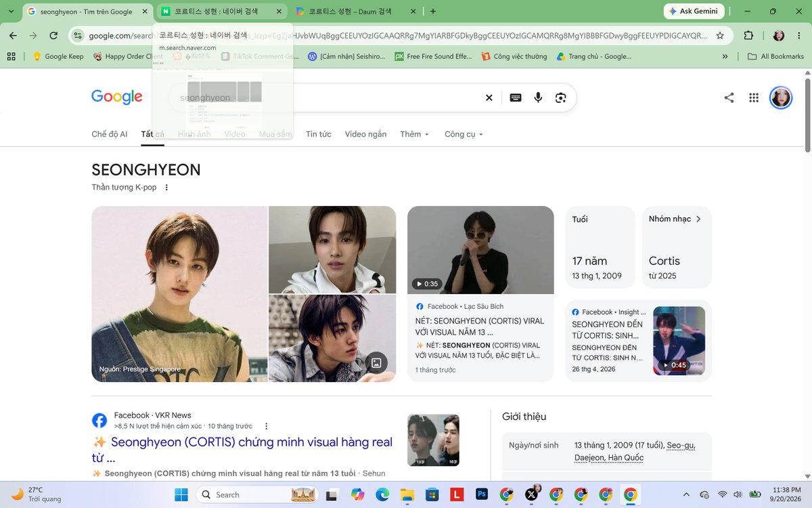Click the text 13 thg 1, 2009
Image resolution: width=812 pixels, height=508 pixels.
597,276
